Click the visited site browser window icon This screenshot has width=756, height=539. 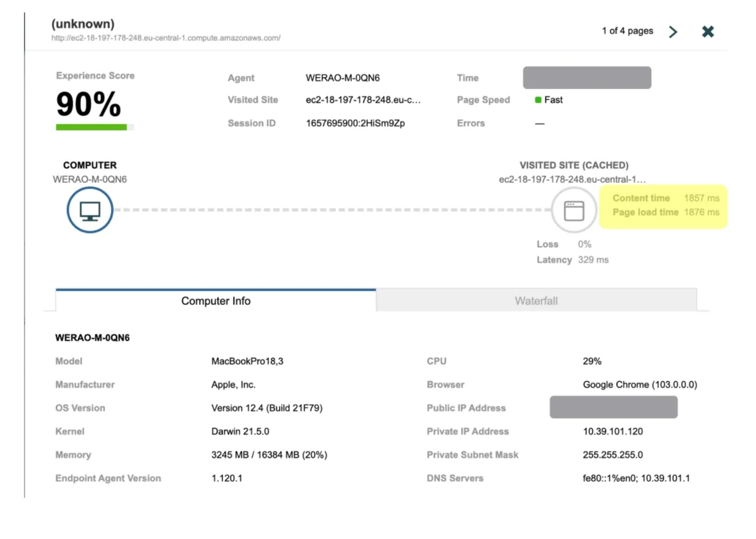(573, 210)
